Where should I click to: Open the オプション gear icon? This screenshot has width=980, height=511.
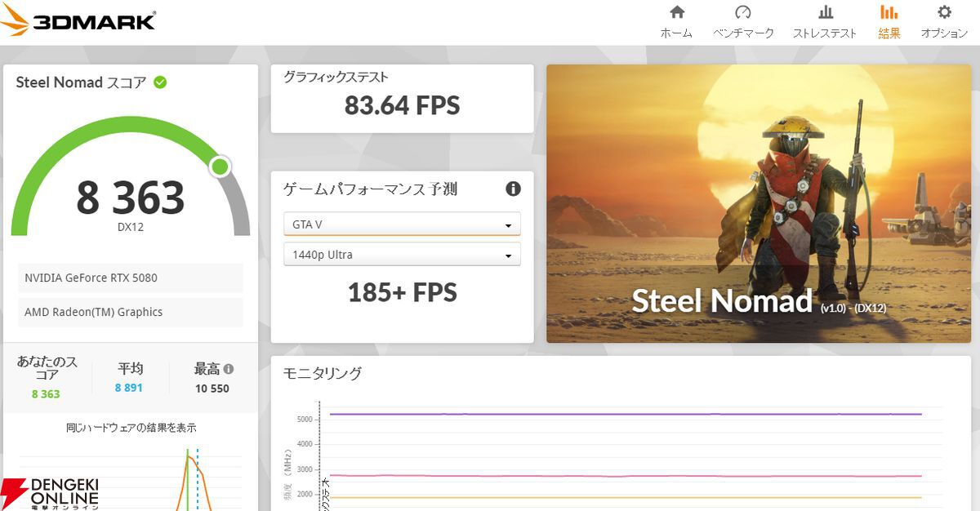pyautogui.click(x=945, y=12)
